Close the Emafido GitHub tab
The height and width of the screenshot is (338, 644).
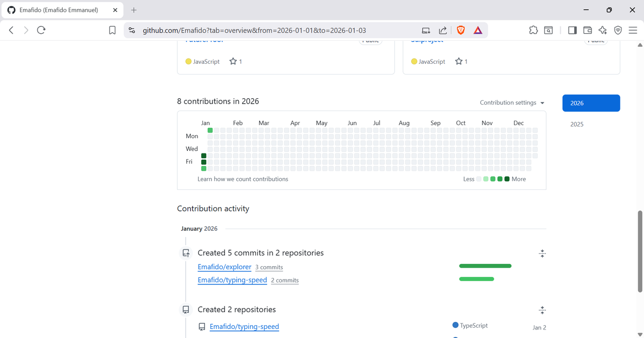pos(115,10)
